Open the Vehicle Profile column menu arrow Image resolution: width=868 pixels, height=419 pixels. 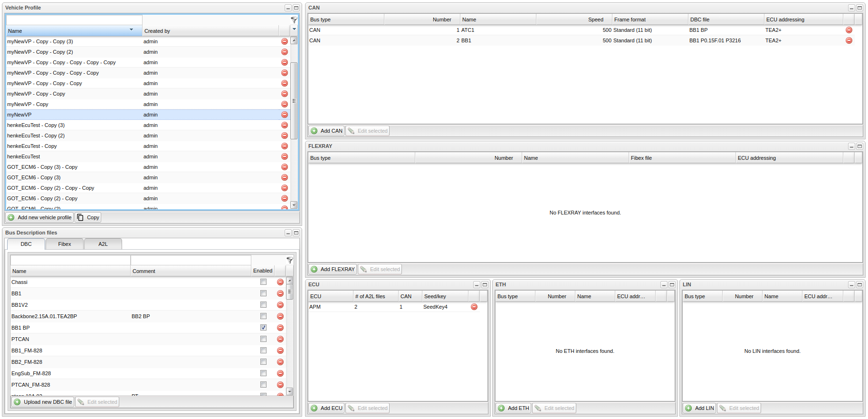(294, 29)
